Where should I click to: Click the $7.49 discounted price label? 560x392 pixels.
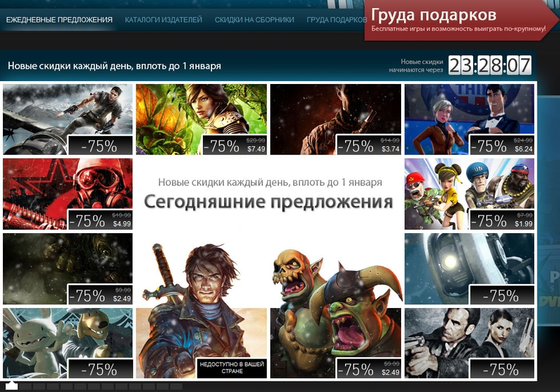coord(256,149)
